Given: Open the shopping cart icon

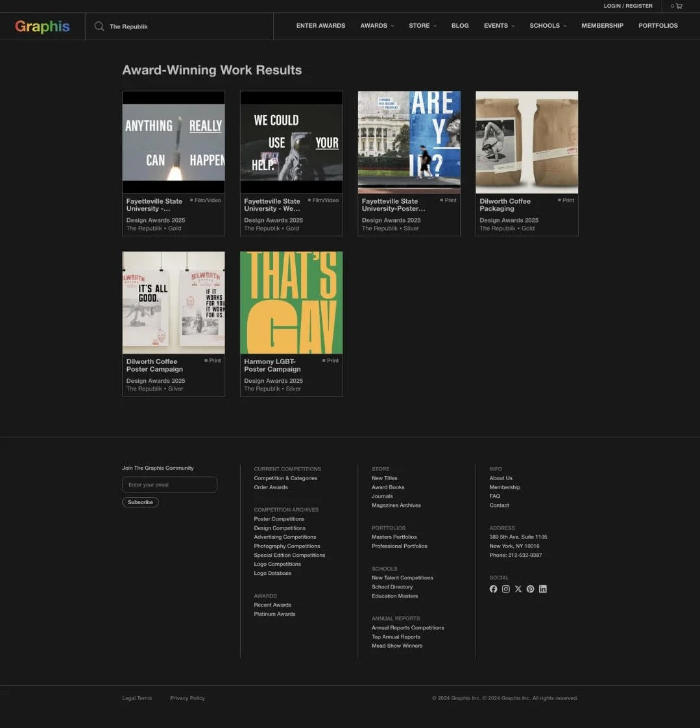Looking at the screenshot, I should [679, 6].
